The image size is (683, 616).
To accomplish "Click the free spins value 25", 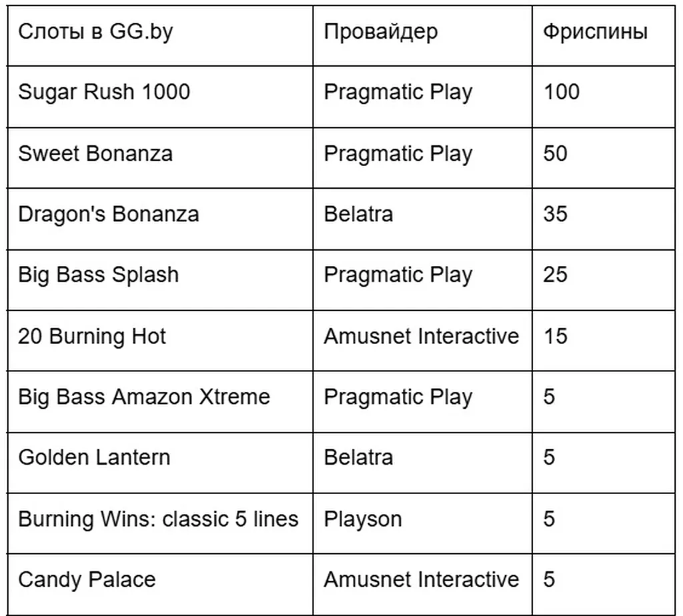I will 556,275.
